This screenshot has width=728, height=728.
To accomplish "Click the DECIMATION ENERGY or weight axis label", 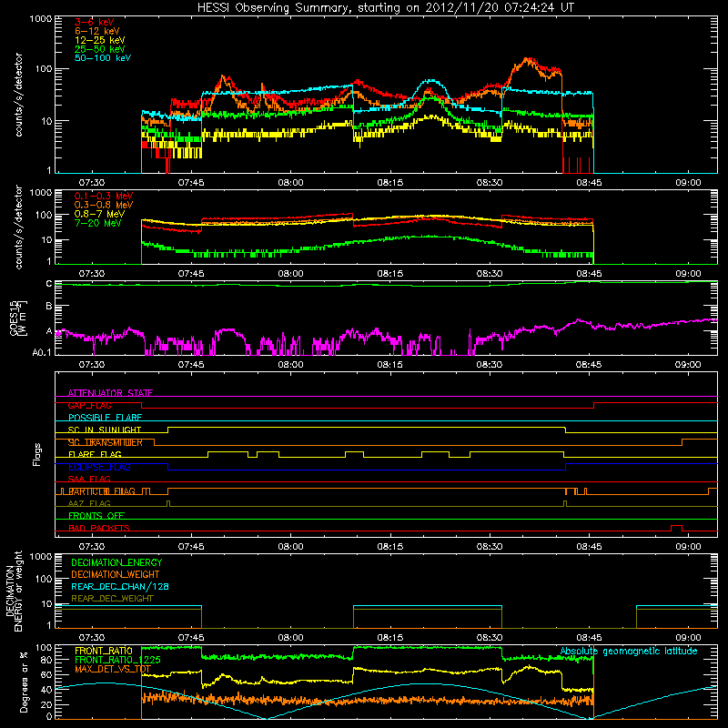I will click(15, 591).
